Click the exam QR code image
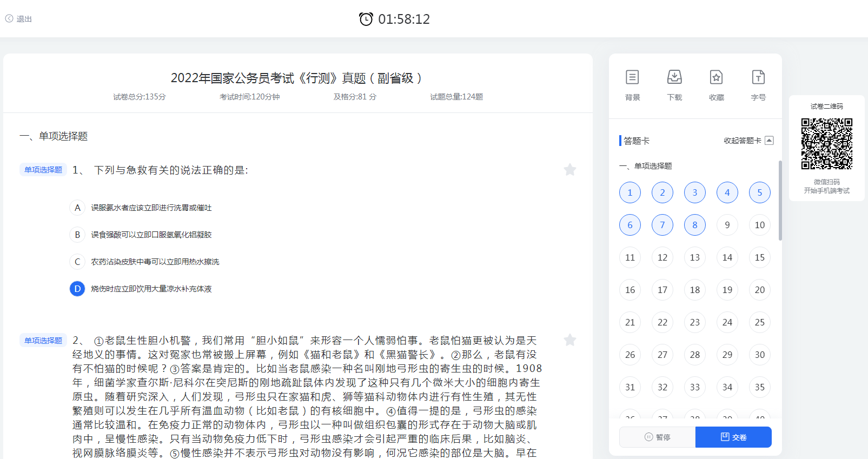 (x=826, y=144)
